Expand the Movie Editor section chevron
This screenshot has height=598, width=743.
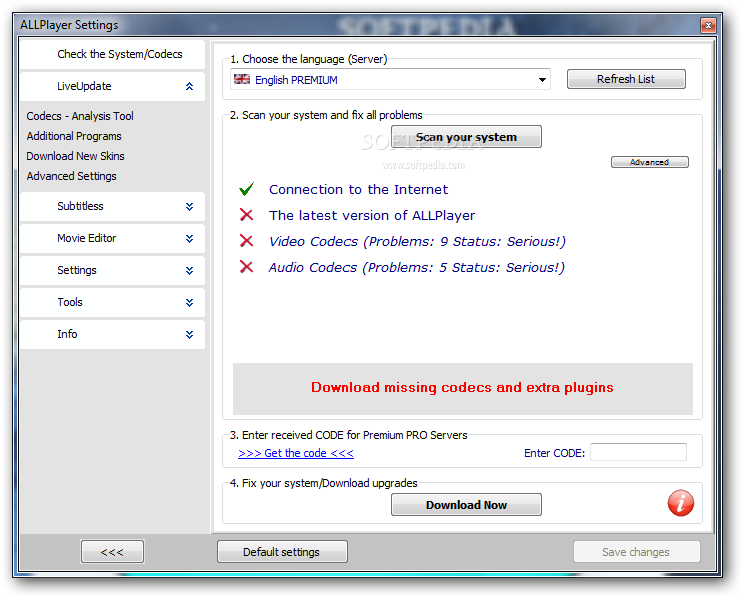[x=190, y=238]
